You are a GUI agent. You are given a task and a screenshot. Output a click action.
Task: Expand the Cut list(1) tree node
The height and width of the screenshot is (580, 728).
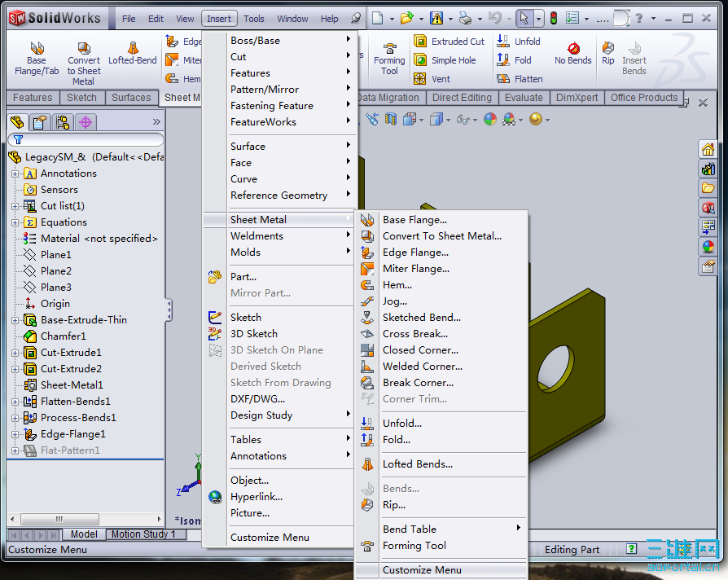(x=15, y=206)
